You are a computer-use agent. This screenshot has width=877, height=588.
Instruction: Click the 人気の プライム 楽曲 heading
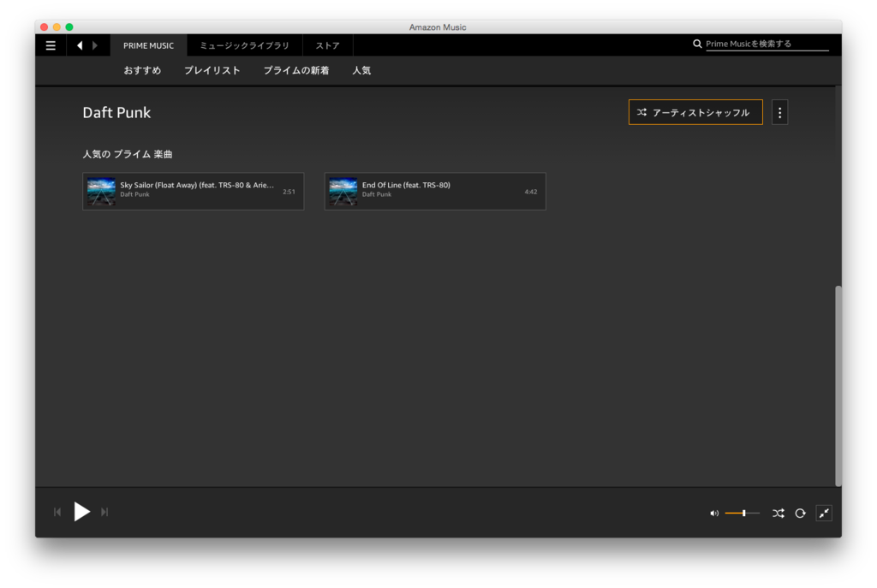(128, 154)
